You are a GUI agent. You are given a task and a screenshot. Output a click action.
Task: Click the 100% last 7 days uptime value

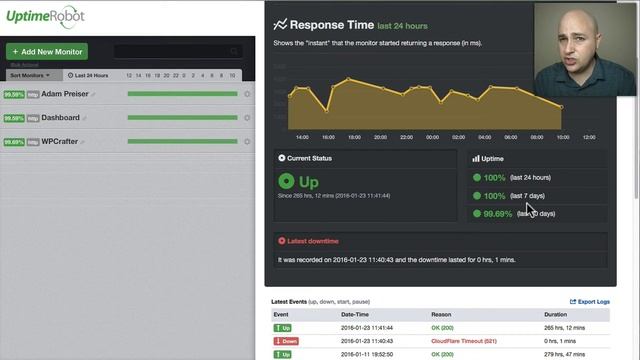494,196
